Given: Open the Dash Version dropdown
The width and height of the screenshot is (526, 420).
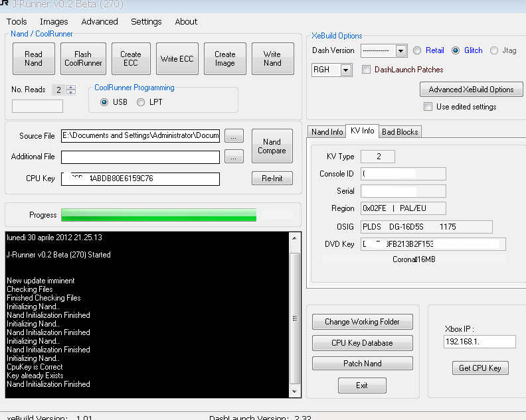Looking at the screenshot, I should coord(400,51).
